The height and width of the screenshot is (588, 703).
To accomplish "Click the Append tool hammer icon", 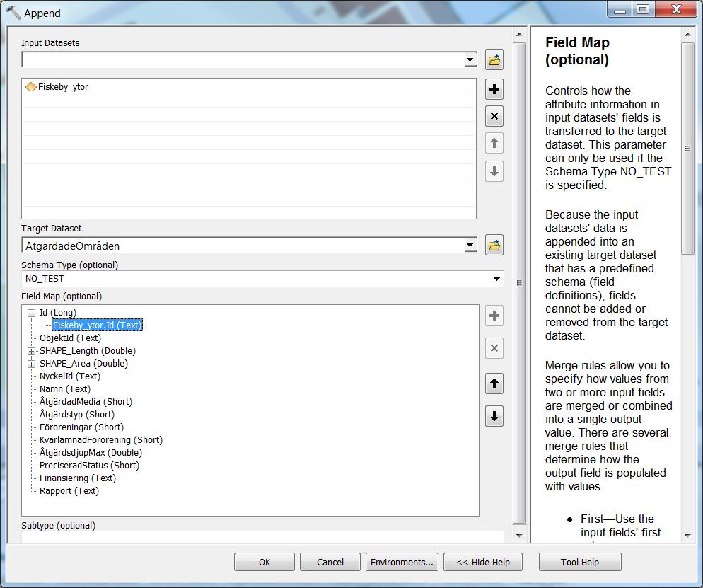I will (13, 13).
